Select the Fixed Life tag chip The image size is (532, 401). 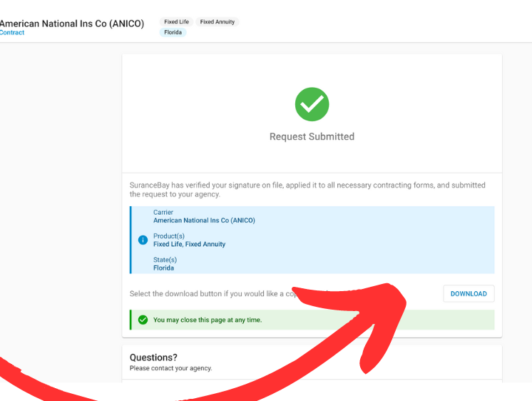[176, 21]
